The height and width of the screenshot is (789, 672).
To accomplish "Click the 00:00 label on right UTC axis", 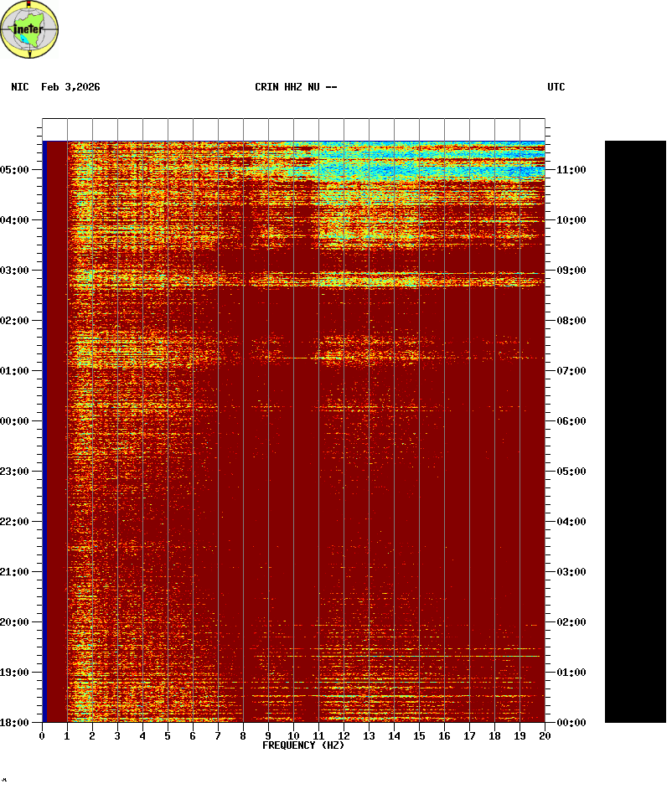I will (571, 723).
